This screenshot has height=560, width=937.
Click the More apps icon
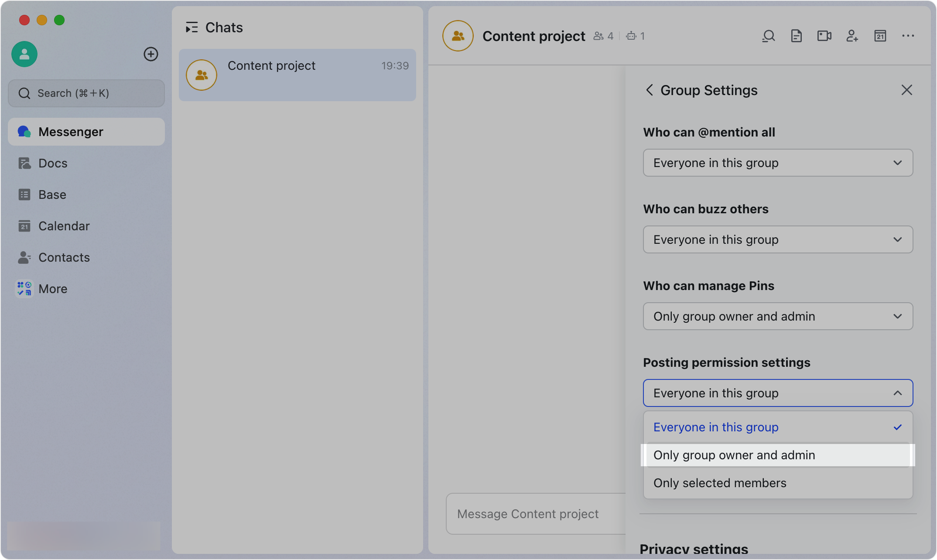click(x=24, y=289)
